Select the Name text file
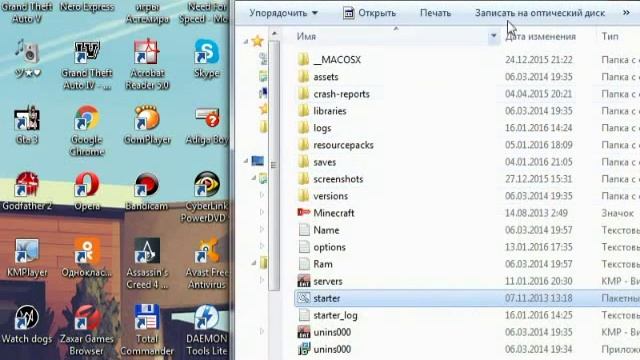640x360 pixels. (x=319, y=230)
